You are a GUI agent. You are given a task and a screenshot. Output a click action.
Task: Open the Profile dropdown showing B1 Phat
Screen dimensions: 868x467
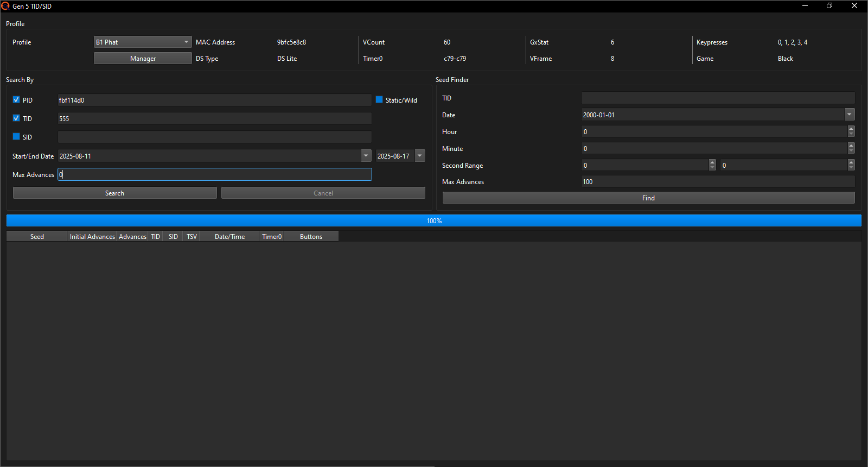(143, 42)
